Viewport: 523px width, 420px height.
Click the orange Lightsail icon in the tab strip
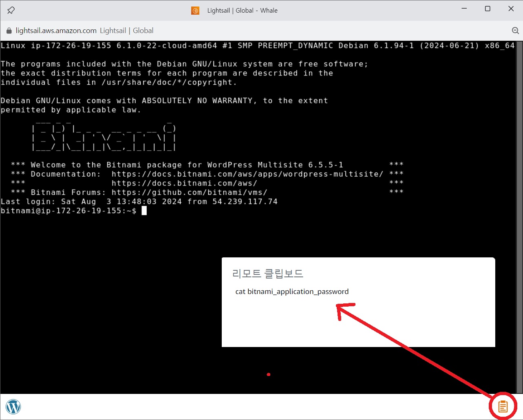195,10
